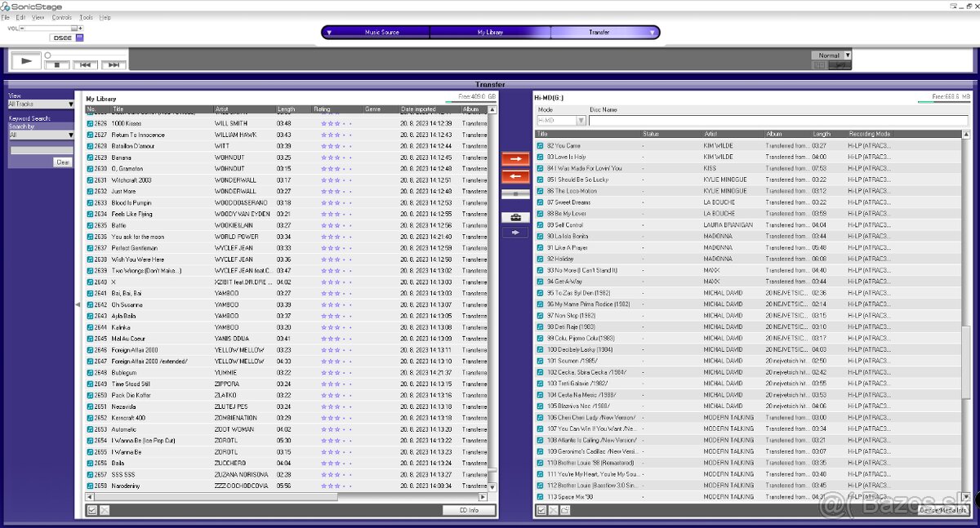This screenshot has height=528, width=980.
Task: Transfer selected tracks to the Hi-MD device
Action: tap(514, 159)
